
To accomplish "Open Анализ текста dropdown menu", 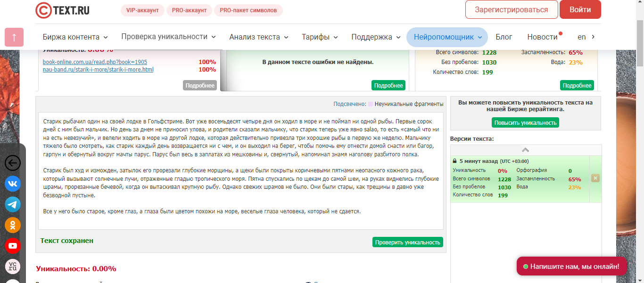I will point(259,37).
